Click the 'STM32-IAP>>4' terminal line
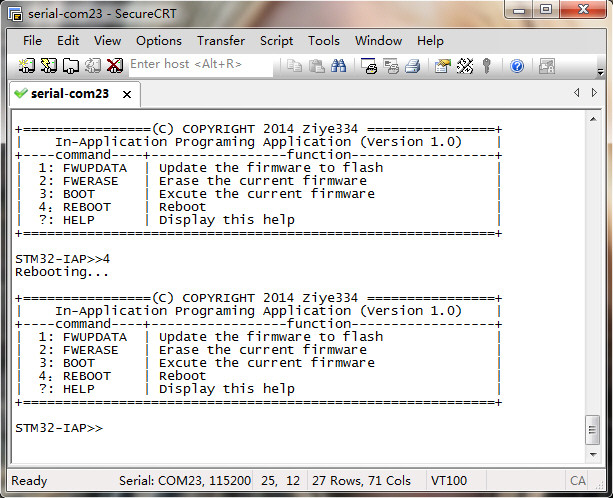This screenshot has width=613, height=498. pos(63,259)
